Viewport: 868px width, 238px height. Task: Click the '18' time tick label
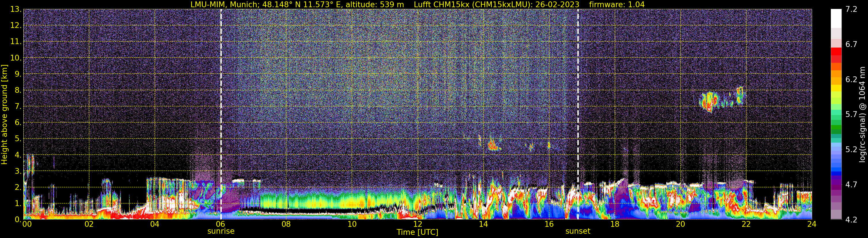click(x=614, y=224)
